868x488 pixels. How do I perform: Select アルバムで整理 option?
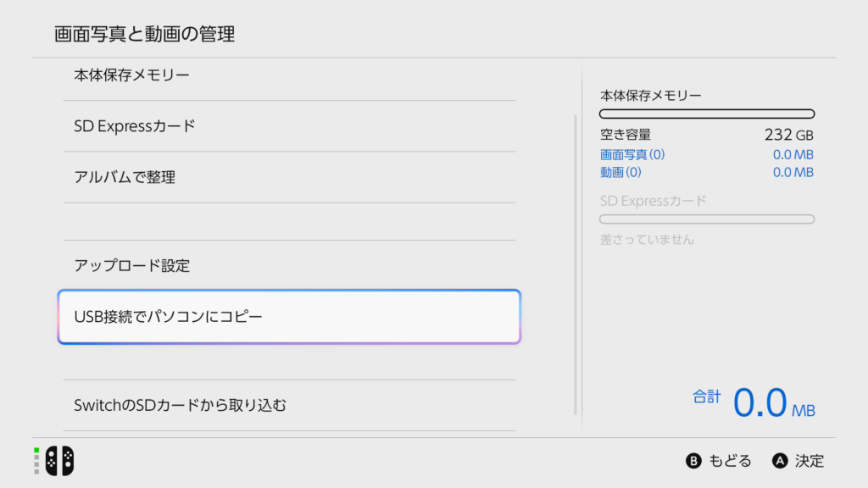click(289, 177)
